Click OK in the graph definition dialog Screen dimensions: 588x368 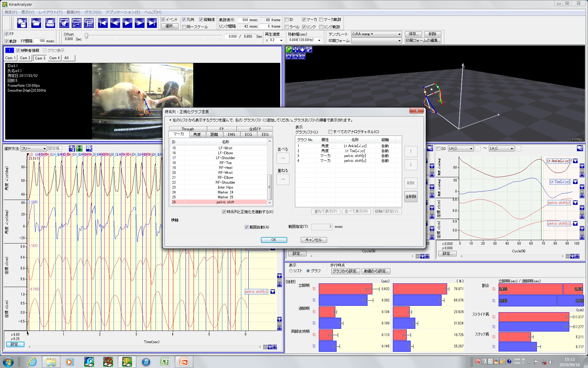pos(273,240)
